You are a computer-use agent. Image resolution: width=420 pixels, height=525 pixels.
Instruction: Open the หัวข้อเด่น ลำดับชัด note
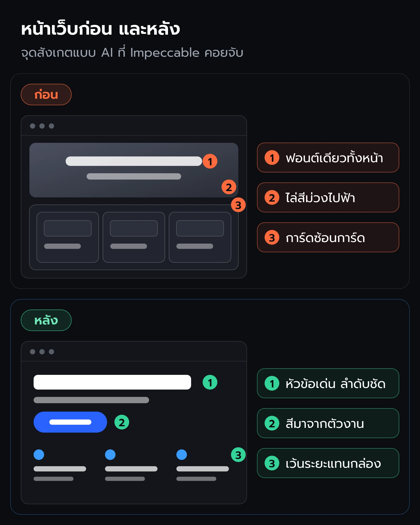[x=328, y=383]
